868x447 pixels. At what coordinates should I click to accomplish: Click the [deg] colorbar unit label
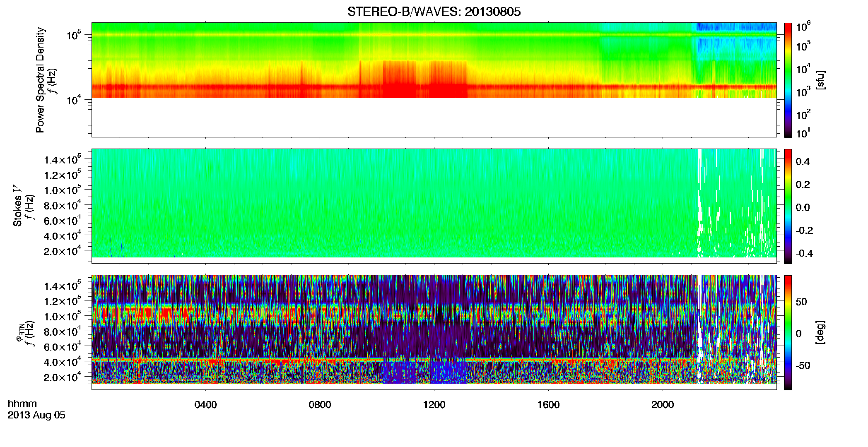(x=821, y=332)
